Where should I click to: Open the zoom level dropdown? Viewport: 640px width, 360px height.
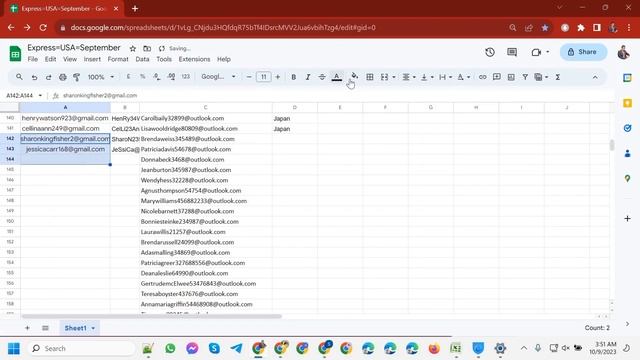101,77
